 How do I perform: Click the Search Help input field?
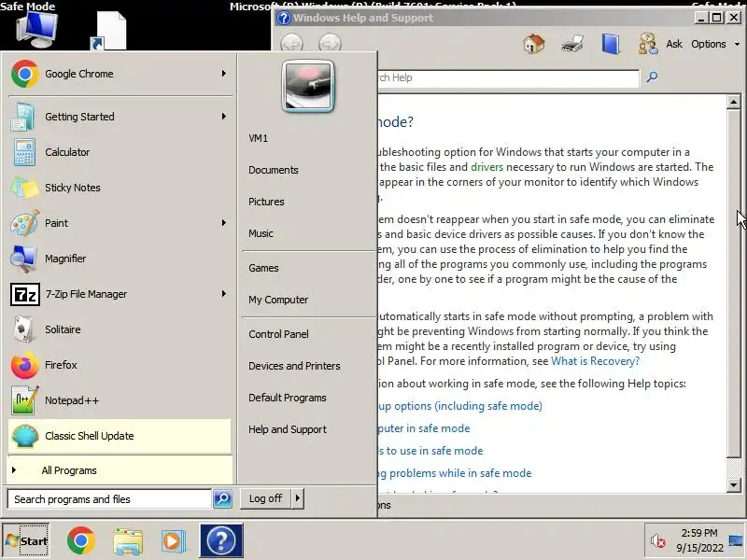508,78
